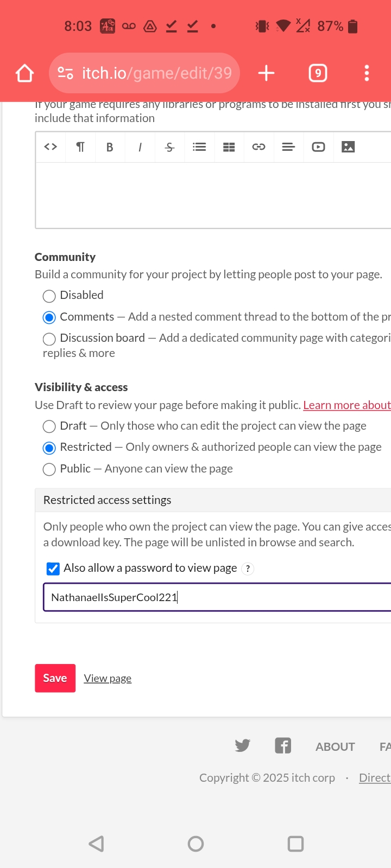Insert a table in the editor
This screenshot has width=391, height=868.
tap(229, 147)
